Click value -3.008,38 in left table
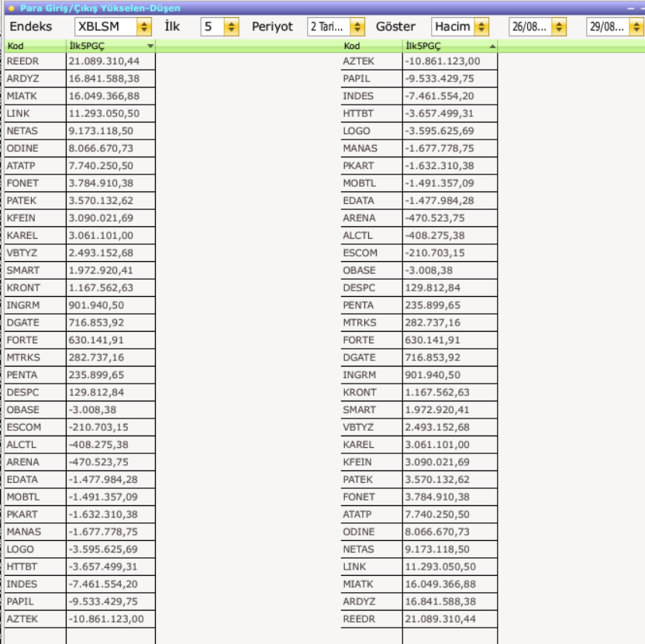The image size is (645, 644). 92,410
